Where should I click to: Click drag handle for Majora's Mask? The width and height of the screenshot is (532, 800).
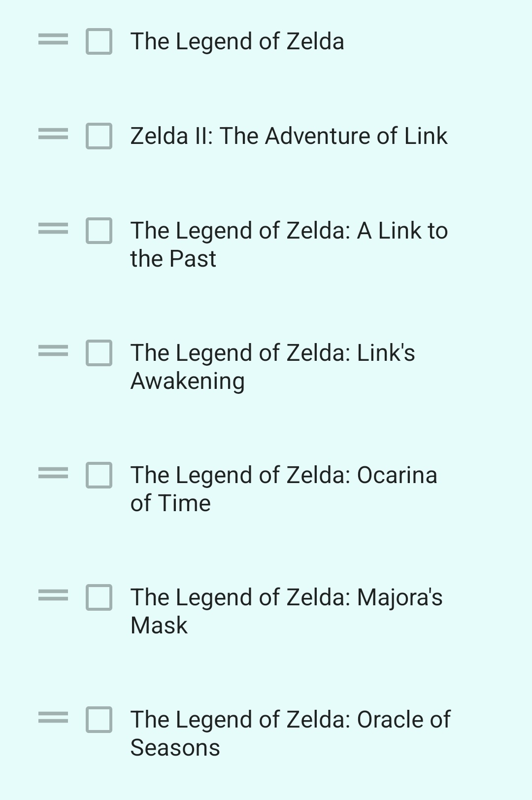click(x=53, y=595)
